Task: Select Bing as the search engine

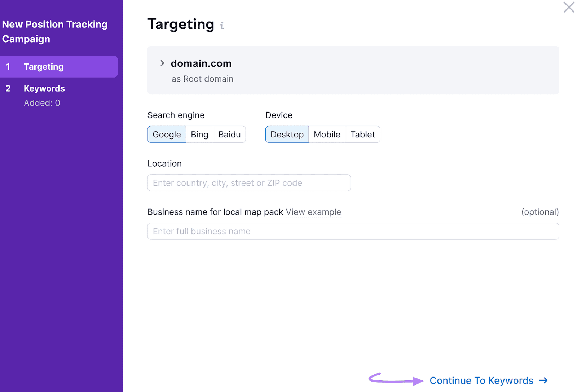Action: pos(199,134)
